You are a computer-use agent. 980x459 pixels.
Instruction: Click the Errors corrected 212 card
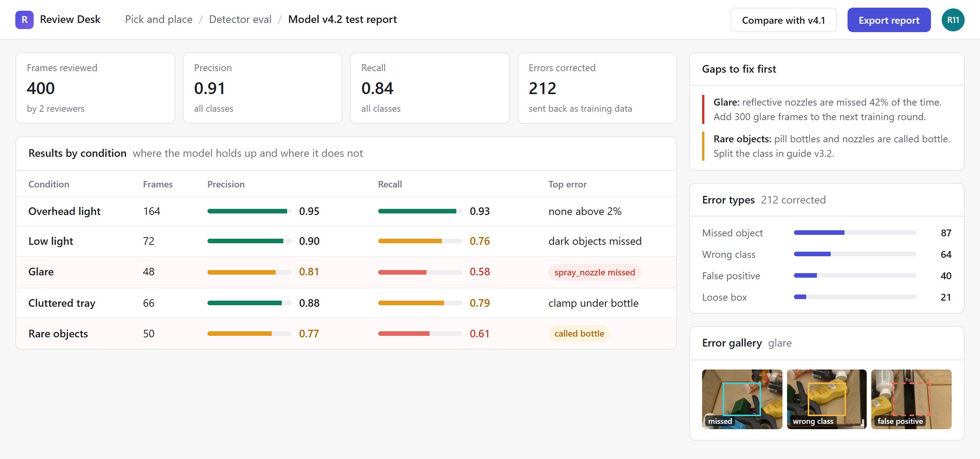(597, 88)
